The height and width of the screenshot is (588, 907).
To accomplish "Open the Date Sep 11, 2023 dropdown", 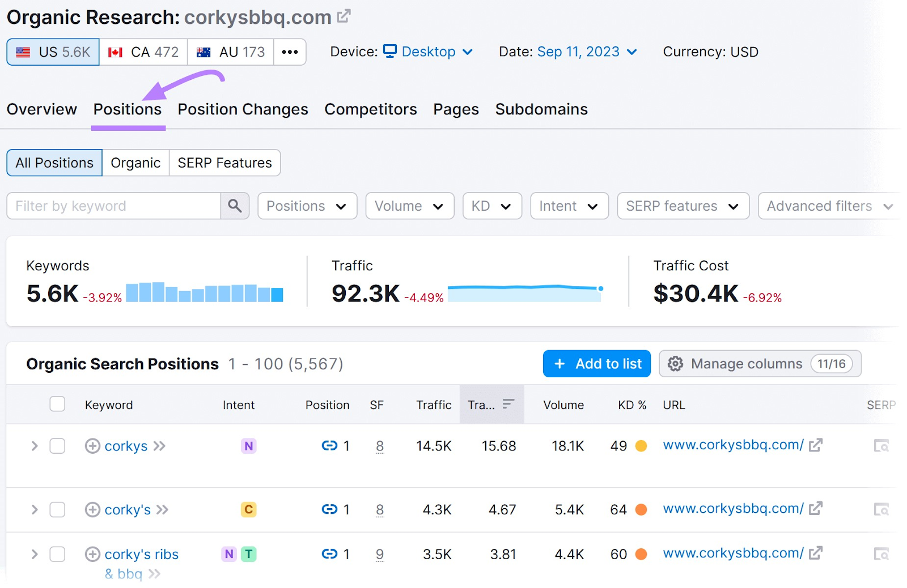I will (587, 52).
